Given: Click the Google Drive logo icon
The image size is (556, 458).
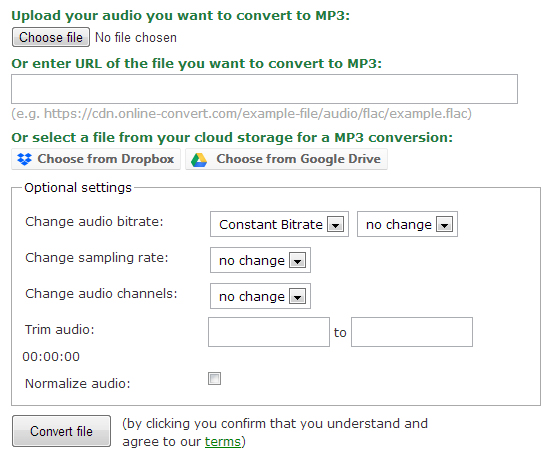Looking at the screenshot, I should point(199,160).
